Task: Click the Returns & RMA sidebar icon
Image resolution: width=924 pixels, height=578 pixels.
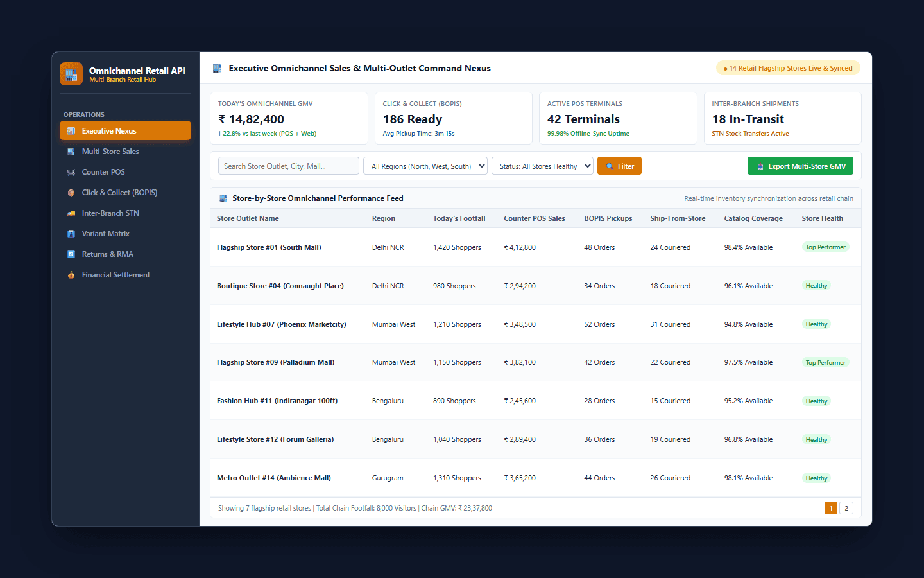Action: tap(71, 254)
